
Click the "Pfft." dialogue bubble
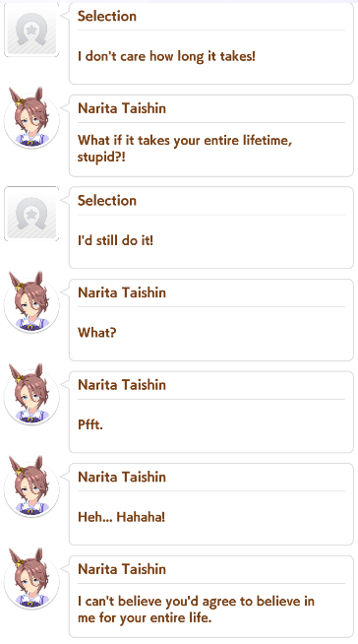pos(211,412)
